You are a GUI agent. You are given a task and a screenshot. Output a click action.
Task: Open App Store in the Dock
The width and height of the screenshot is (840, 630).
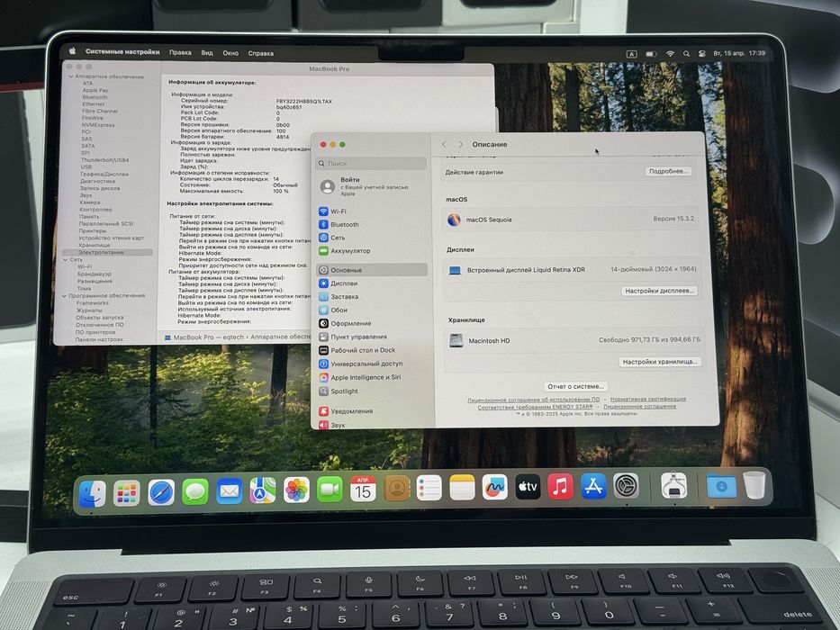[x=593, y=486]
